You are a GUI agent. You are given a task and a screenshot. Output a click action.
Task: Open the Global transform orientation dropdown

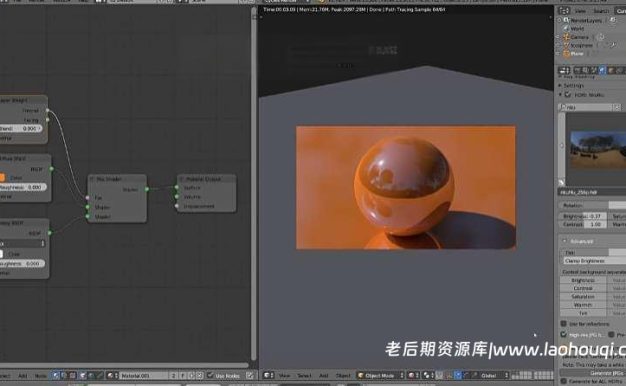tap(494, 375)
